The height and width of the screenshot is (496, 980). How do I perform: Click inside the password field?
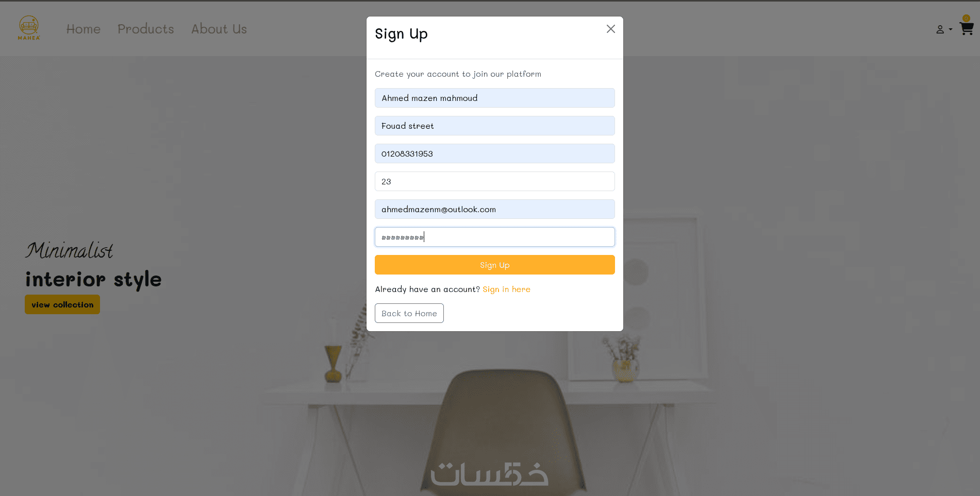(x=494, y=237)
